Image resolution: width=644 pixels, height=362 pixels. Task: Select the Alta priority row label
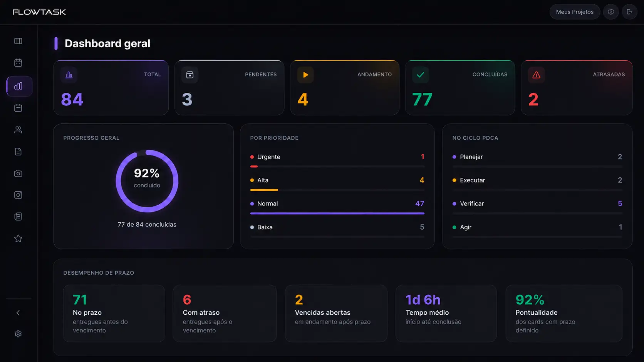point(263,180)
